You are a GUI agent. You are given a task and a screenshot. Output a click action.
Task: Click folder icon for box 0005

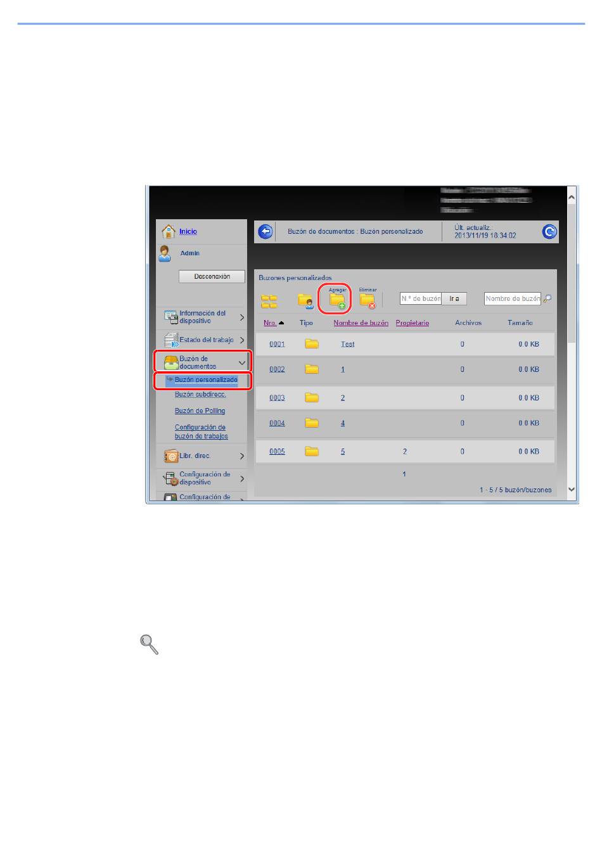click(x=311, y=452)
